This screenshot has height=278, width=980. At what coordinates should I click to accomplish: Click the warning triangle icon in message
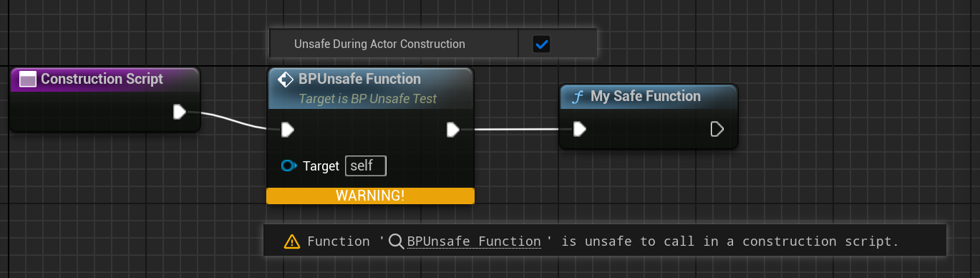[292, 241]
